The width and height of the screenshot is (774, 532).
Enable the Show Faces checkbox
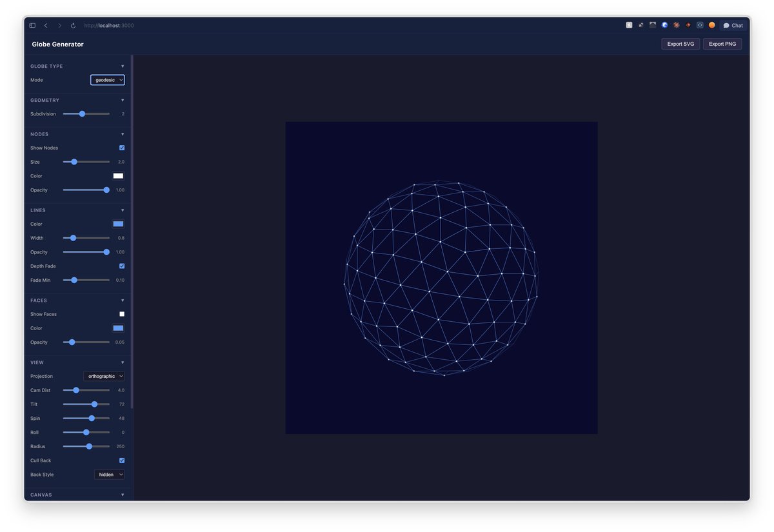pyautogui.click(x=122, y=314)
